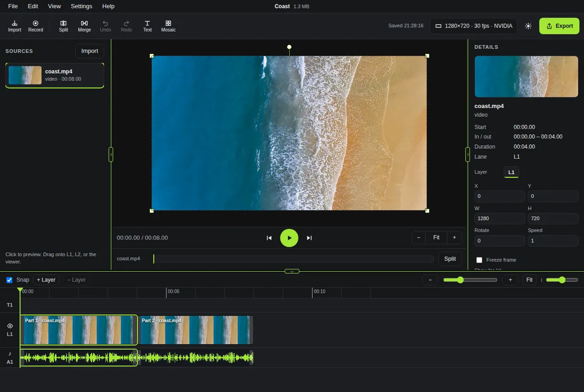Start screen Record from toolbar

[36, 26]
